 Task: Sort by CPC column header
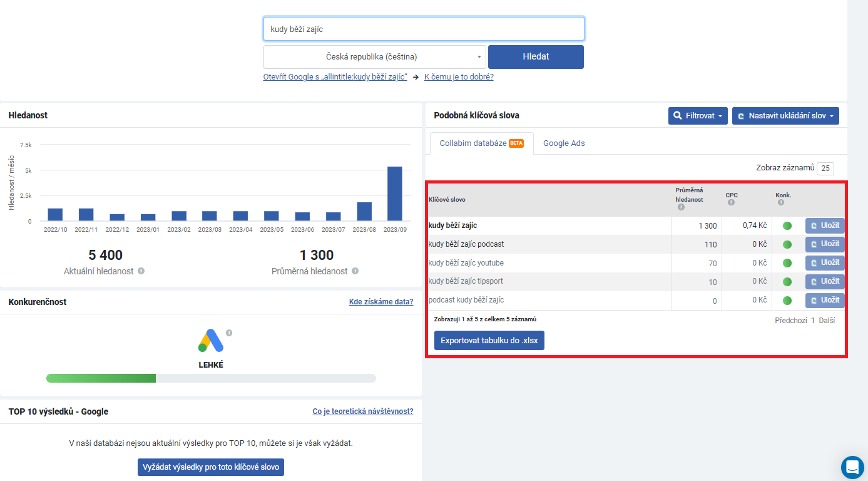click(732, 195)
